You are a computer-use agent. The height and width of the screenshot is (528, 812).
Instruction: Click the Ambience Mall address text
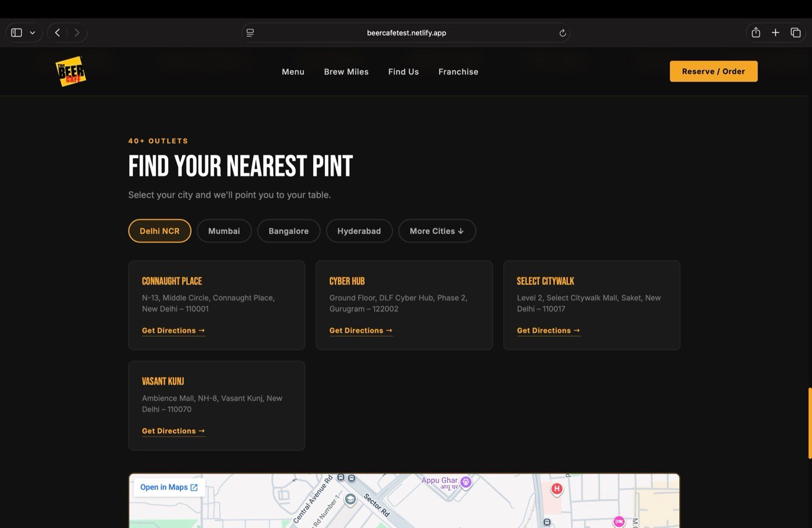pyautogui.click(x=212, y=404)
